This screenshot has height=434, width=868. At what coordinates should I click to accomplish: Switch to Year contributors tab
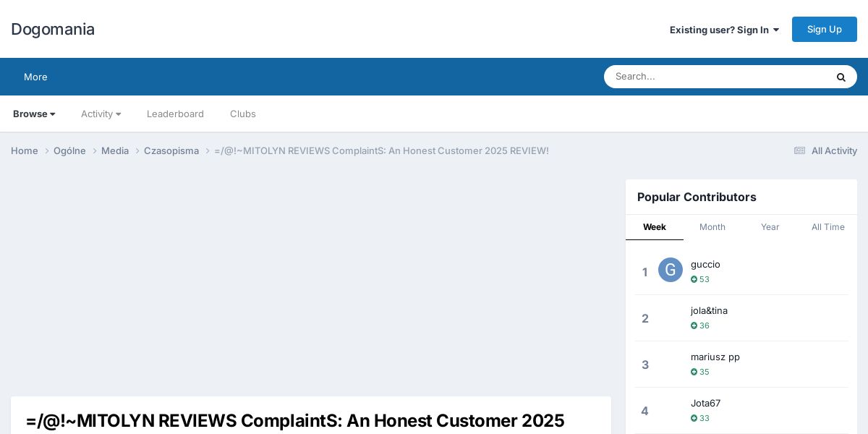(x=770, y=227)
